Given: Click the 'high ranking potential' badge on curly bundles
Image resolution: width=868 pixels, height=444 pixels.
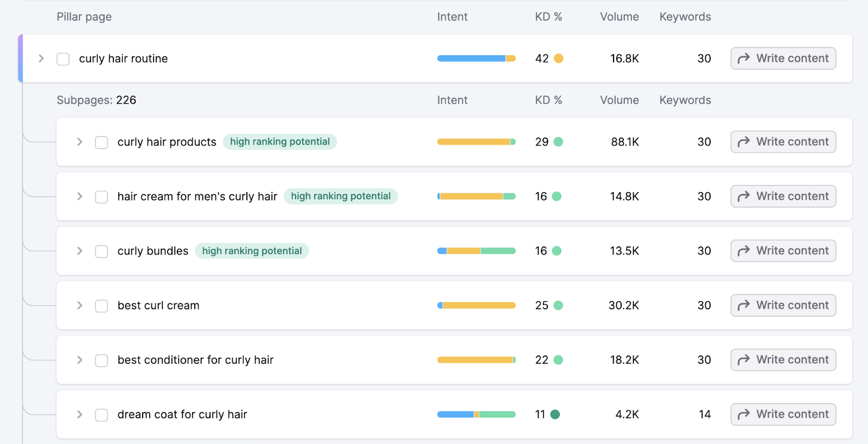Looking at the screenshot, I should pyautogui.click(x=252, y=251).
